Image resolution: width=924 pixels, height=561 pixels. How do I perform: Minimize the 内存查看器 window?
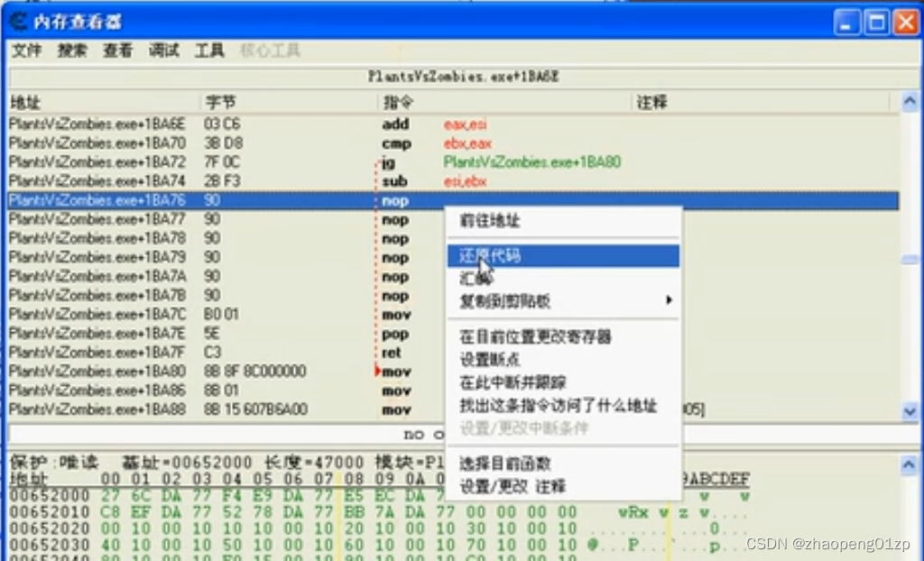point(846,23)
